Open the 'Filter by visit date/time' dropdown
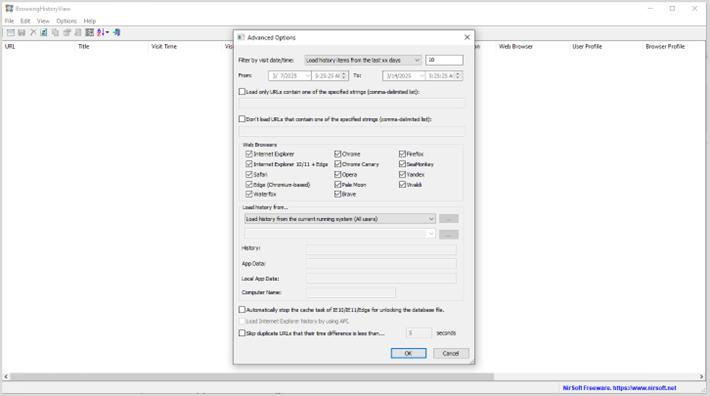710x396 pixels. click(363, 60)
